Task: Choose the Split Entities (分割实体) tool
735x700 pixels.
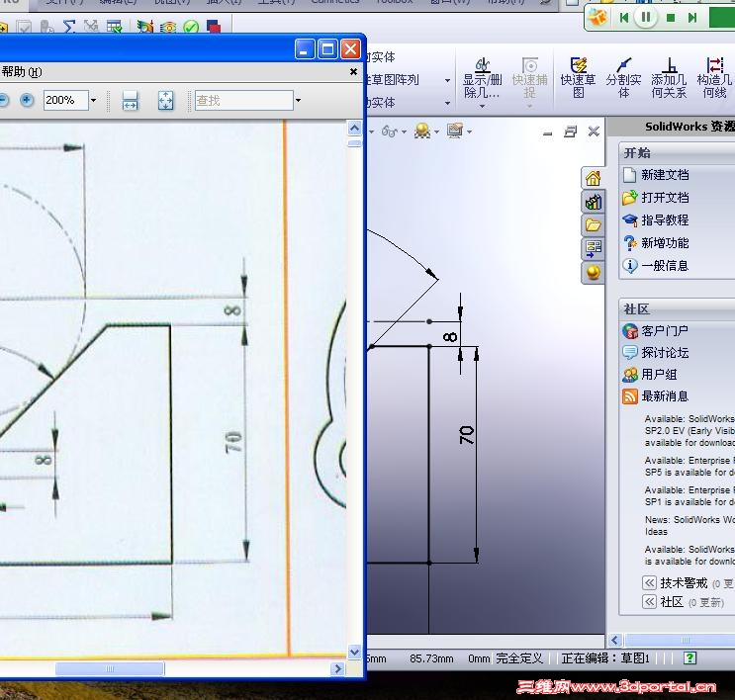Action: (623, 78)
